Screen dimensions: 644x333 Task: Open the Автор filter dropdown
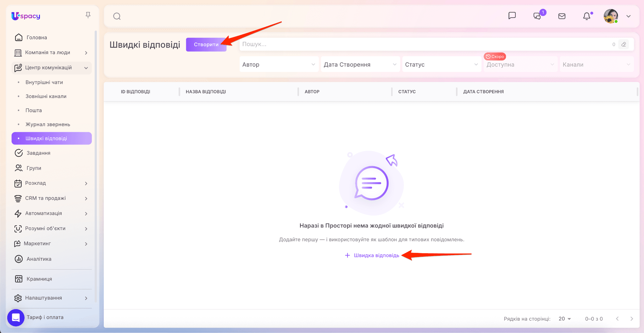pyautogui.click(x=279, y=64)
